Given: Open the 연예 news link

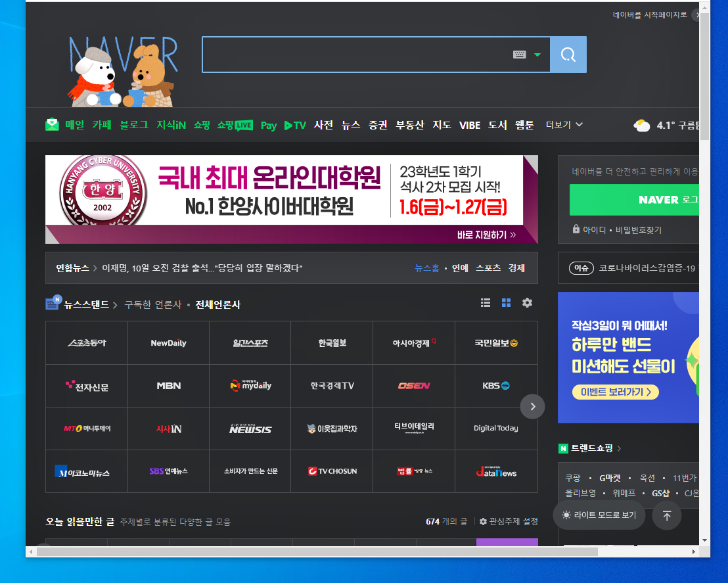Looking at the screenshot, I should coord(460,268).
